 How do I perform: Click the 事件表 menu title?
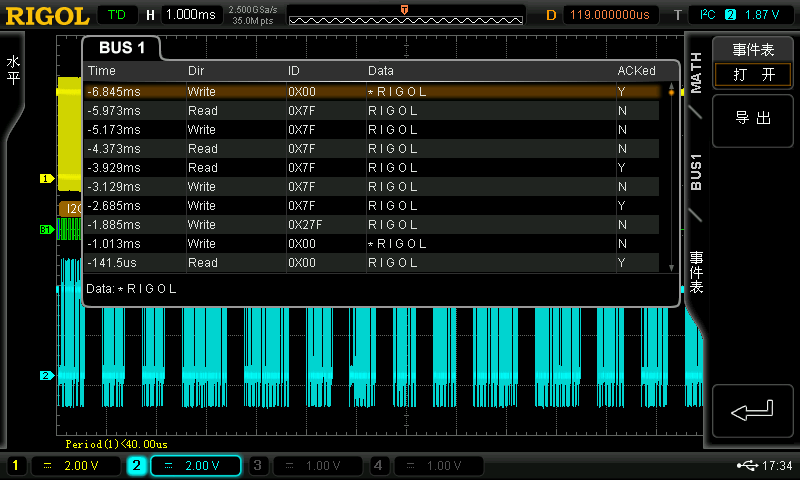(x=753, y=49)
